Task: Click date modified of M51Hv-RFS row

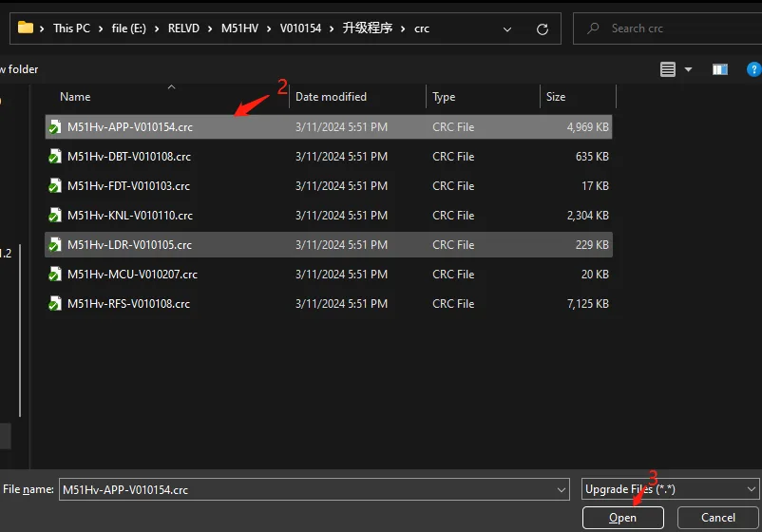Action: [x=341, y=304]
